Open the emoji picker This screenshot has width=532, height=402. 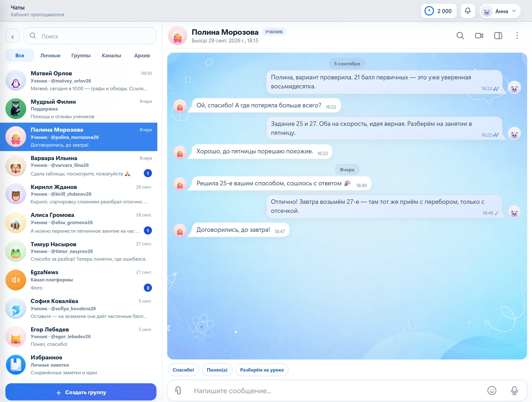[492, 390]
